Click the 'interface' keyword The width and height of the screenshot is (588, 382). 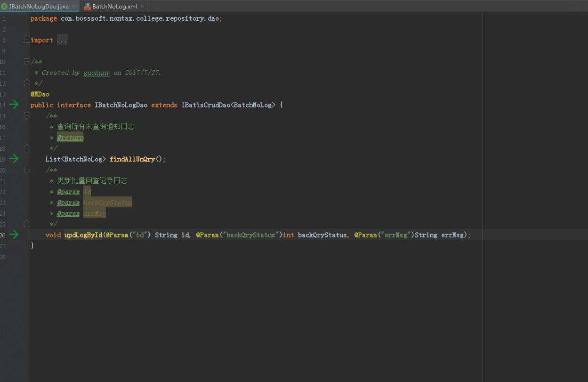(x=74, y=105)
